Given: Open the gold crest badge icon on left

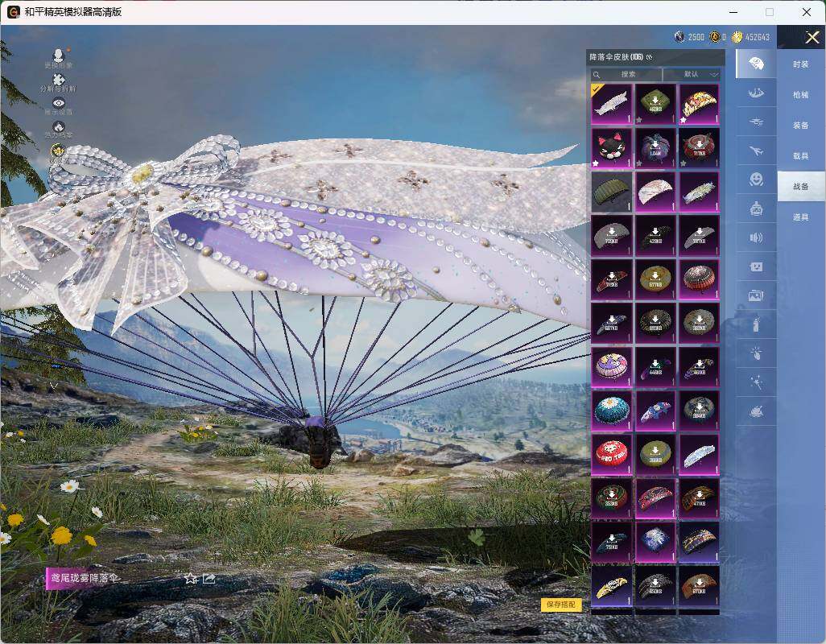Looking at the screenshot, I should [57, 151].
